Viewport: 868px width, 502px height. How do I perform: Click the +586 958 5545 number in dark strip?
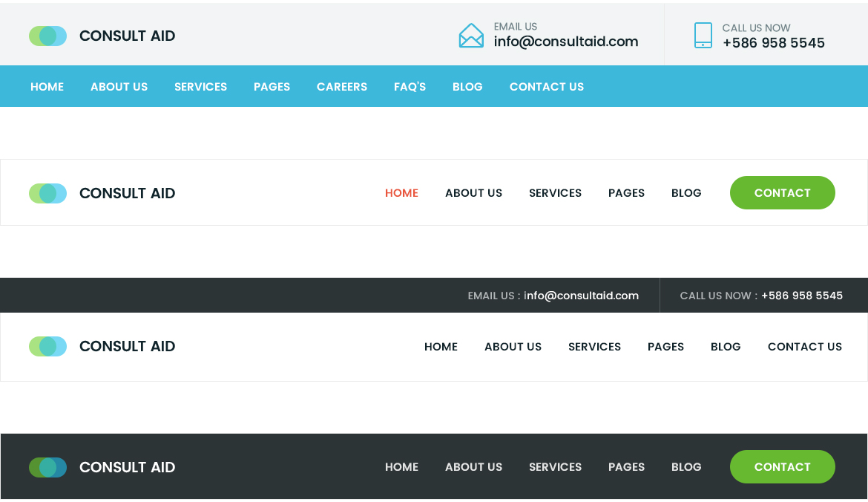coord(801,296)
